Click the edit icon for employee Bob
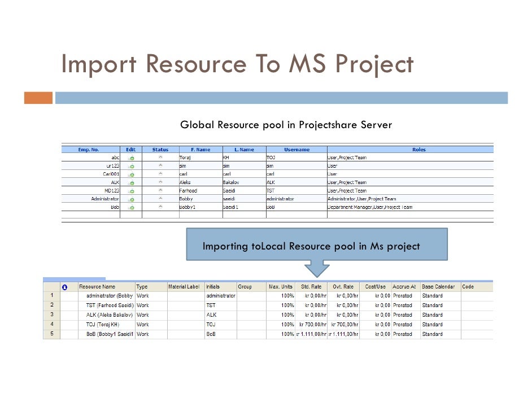532x411 pixels. click(131, 207)
